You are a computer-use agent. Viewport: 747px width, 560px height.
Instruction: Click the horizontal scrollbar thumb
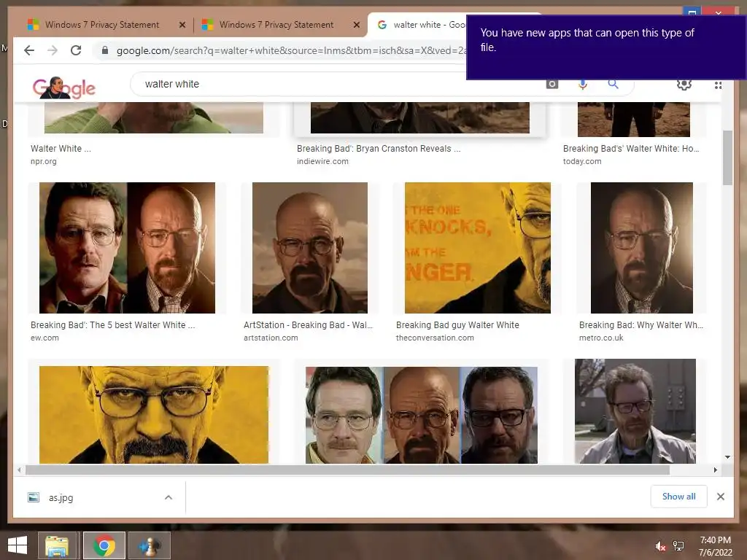347,470
